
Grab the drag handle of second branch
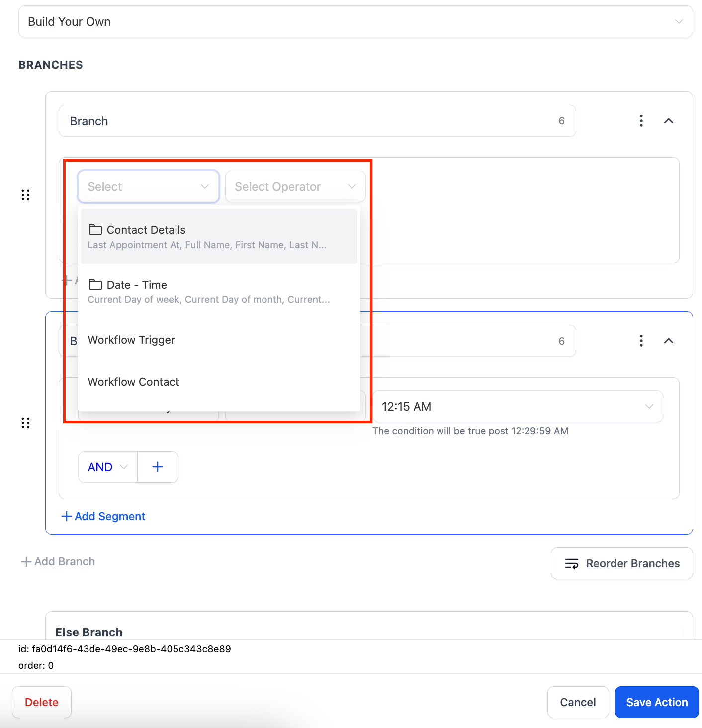pos(26,423)
